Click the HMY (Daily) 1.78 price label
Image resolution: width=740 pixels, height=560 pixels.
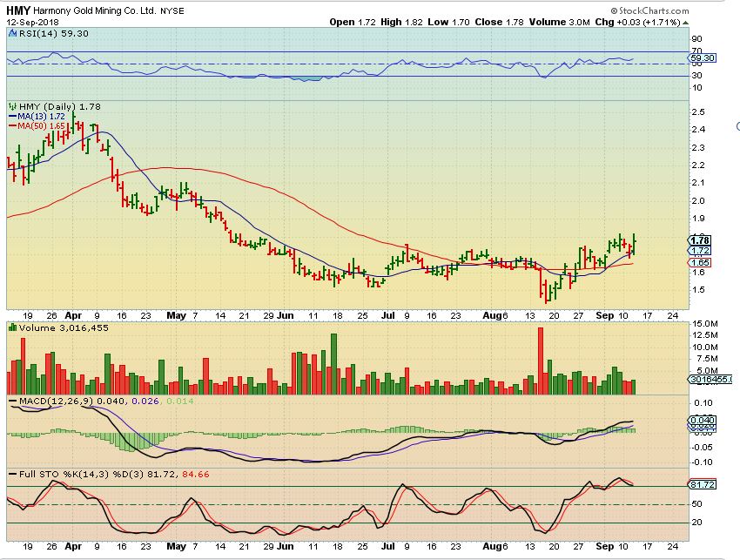pos(59,107)
